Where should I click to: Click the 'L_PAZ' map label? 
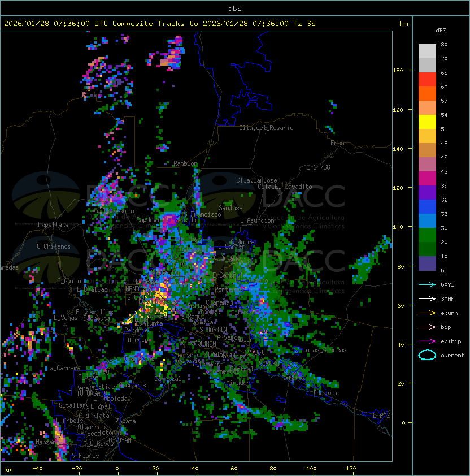[x=381, y=416]
